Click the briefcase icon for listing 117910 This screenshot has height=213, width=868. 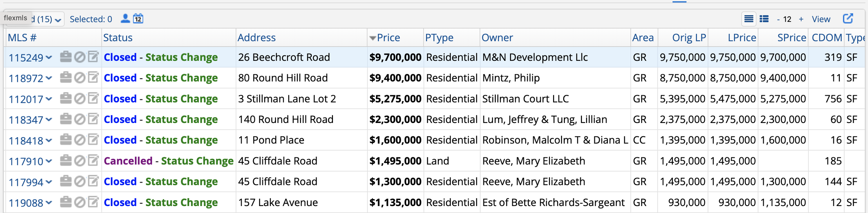click(66, 161)
